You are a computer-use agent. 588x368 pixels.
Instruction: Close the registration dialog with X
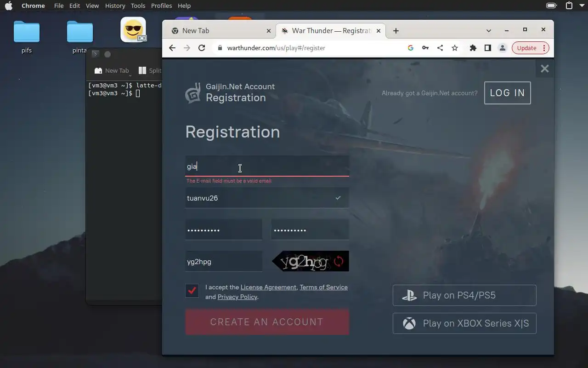point(545,69)
